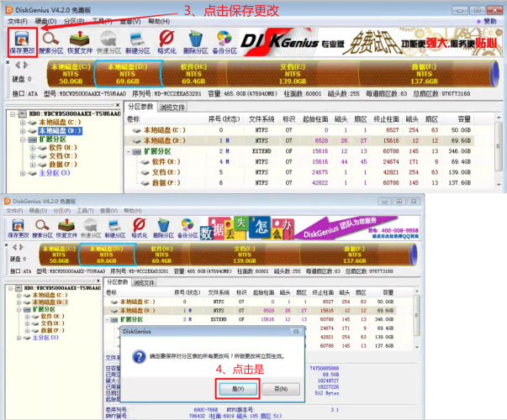Screen dimensions: 507x420
Task: Collapse HD0 disk node in top window tree
Action: coord(13,114)
